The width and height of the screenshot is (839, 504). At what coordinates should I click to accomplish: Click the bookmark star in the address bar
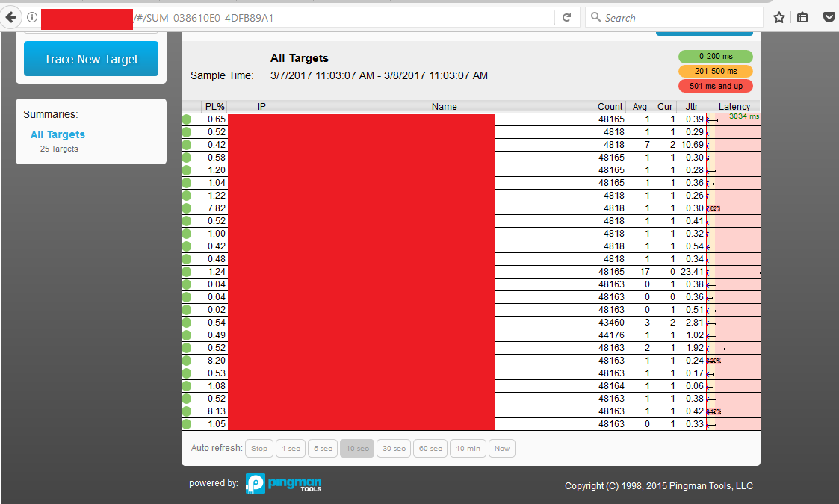(x=779, y=17)
